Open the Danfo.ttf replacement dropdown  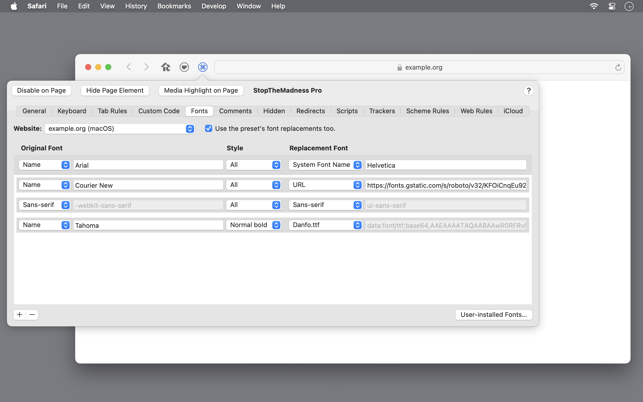point(325,225)
